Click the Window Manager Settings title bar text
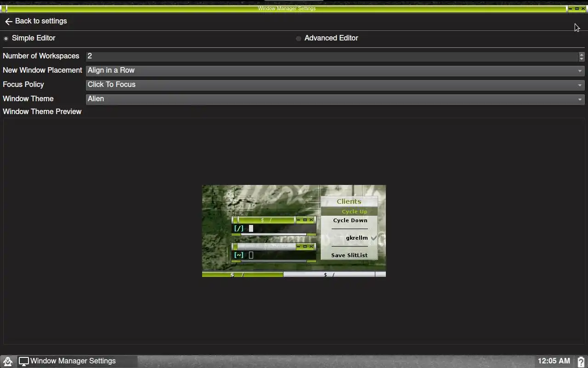 coord(287,9)
